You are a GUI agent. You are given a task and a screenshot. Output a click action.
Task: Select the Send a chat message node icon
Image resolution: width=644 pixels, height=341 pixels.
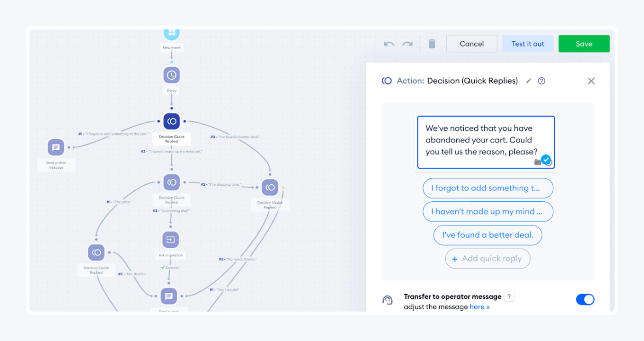pyautogui.click(x=56, y=148)
